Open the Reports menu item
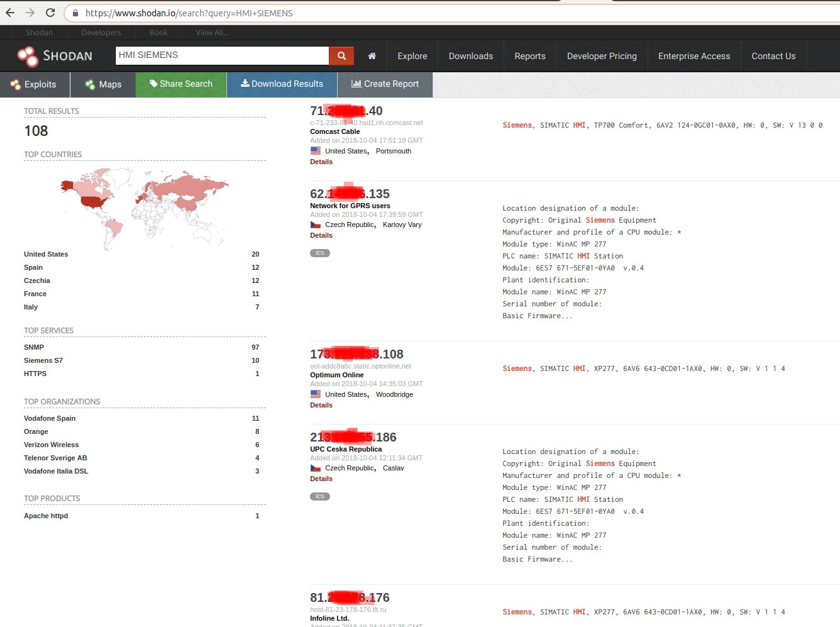Viewport: 840px width, 627px height. [x=530, y=56]
